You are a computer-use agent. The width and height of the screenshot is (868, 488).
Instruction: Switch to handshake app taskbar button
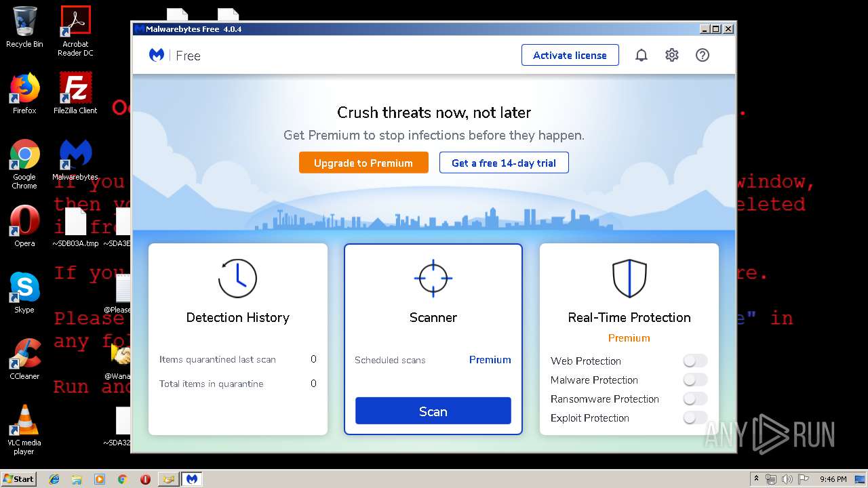pos(168,479)
